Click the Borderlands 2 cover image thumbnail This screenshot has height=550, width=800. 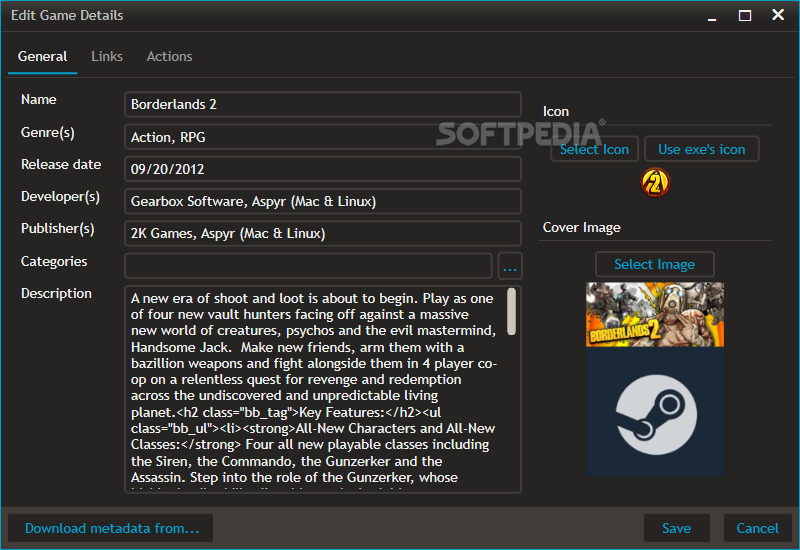pos(655,380)
